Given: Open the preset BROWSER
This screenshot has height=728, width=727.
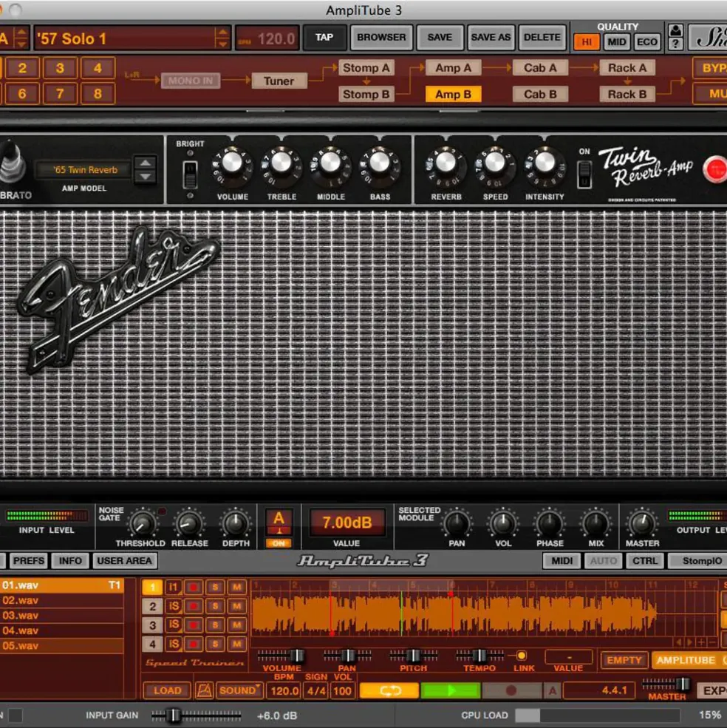Looking at the screenshot, I should click(x=381, y=37).
